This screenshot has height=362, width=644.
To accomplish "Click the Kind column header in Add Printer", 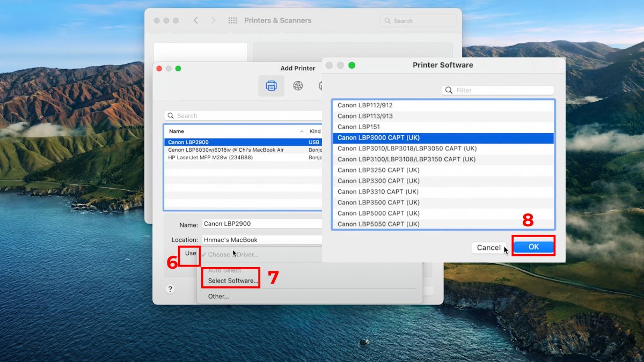I will (315, 131).
